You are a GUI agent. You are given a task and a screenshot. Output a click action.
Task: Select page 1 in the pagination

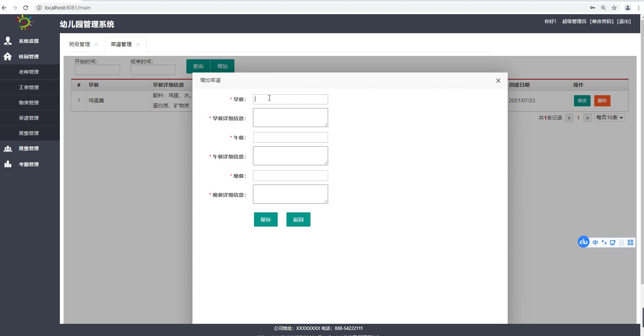(578, 118)
